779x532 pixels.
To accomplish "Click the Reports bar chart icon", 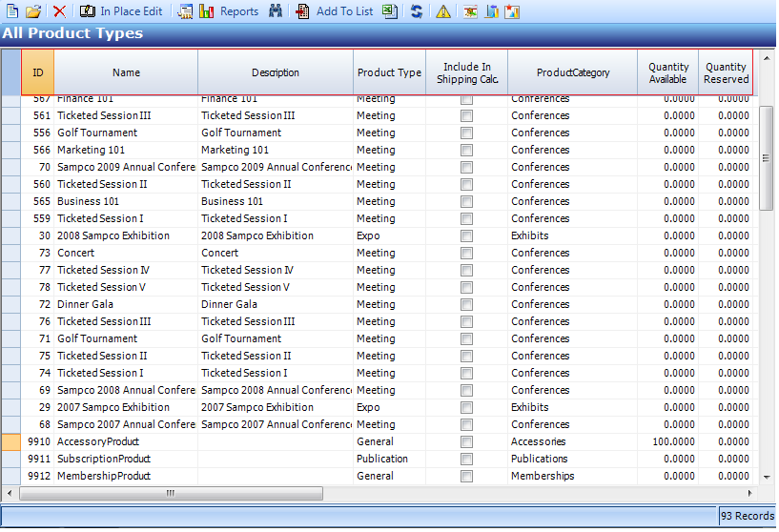I will point(206,10).
